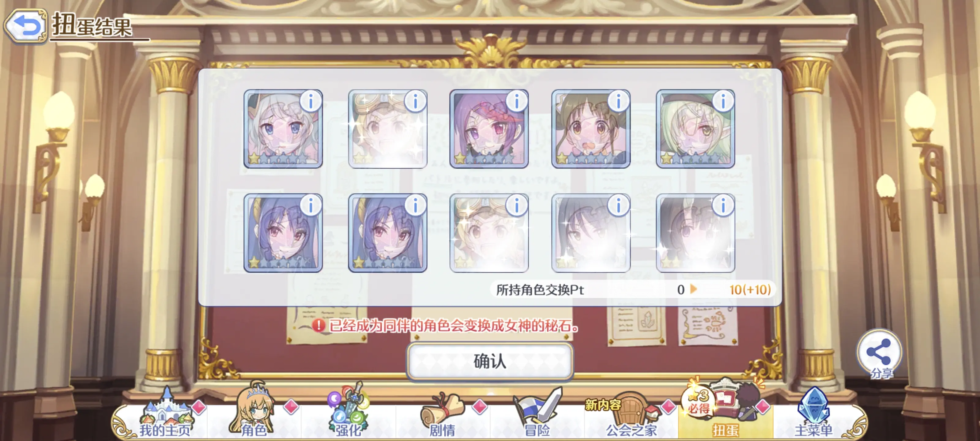This screenshot has width=980, height=441.
Task: Confirm gacha results with 确认 button
Action: click(x=490, y=361)
